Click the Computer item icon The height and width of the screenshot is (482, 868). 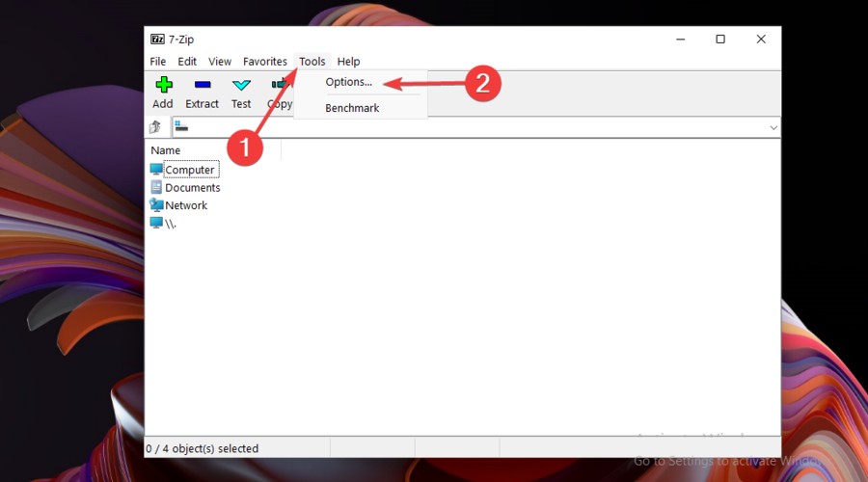[156, 170]
